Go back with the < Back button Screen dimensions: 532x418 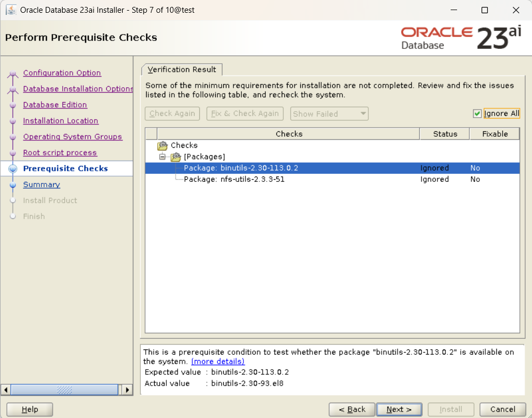coord(352,409)
